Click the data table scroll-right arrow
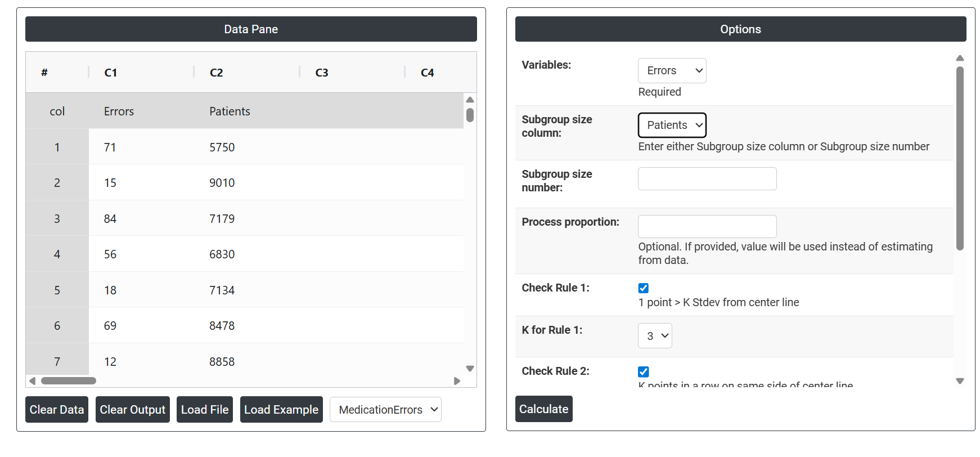Screen dimensions: 980x457 [x=457, y=381]
